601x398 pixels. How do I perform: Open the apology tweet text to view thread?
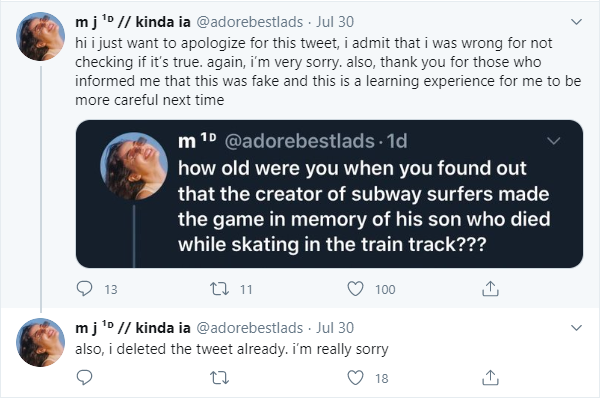click(x=328, y=71)
